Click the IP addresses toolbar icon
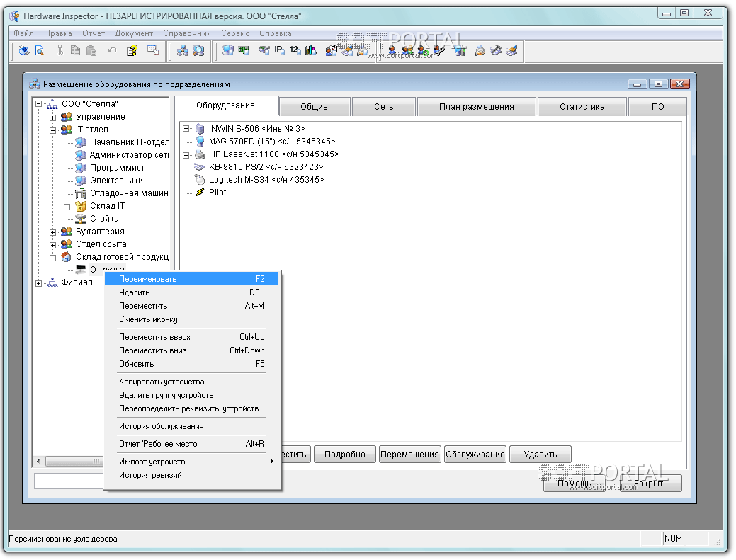Image resolution: width=736 pixels, height=560 pixels. [x=280, y=50]
